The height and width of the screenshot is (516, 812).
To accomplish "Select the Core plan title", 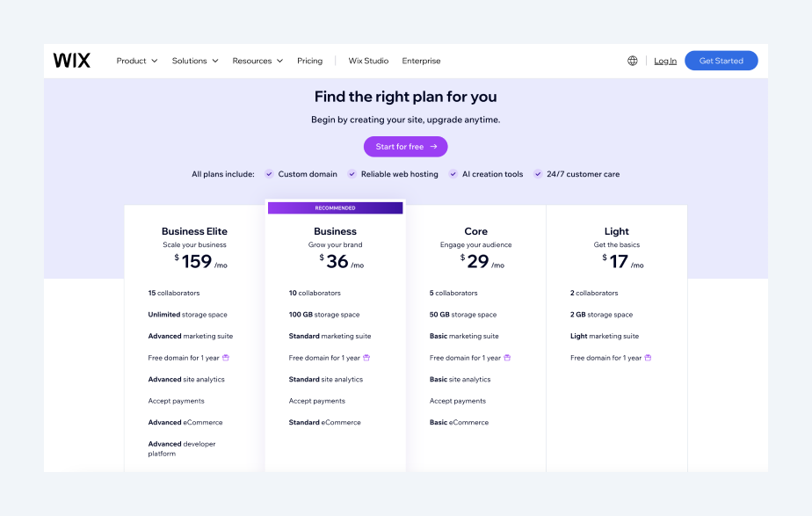I will [475, 231].
